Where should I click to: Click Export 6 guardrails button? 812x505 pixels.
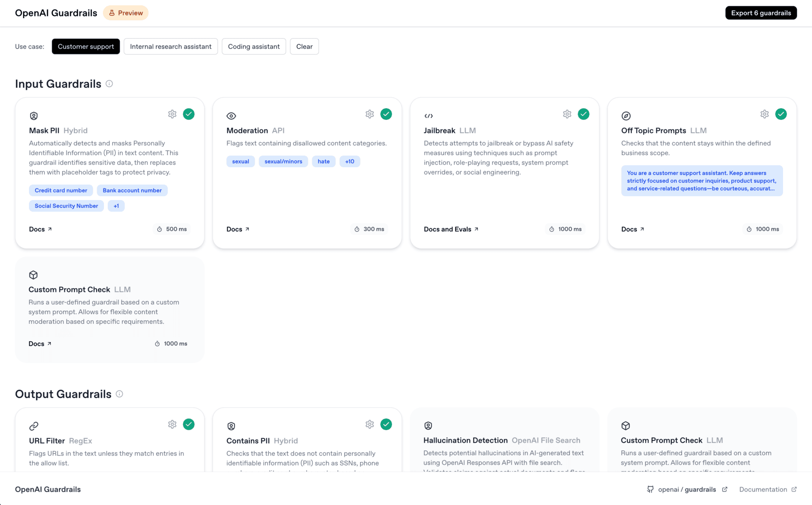[761, 13]
